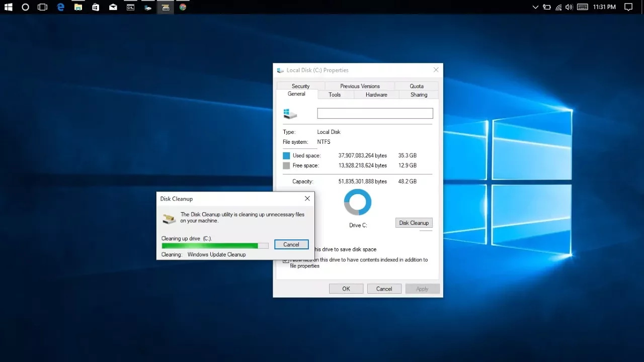Cancel the running Disk Cleanup

[291, 244]
